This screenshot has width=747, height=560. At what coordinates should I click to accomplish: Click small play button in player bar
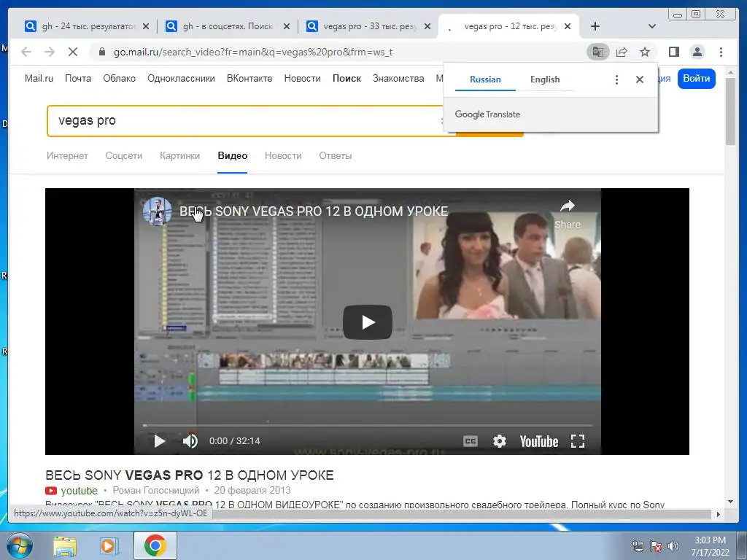coord(160,441)
